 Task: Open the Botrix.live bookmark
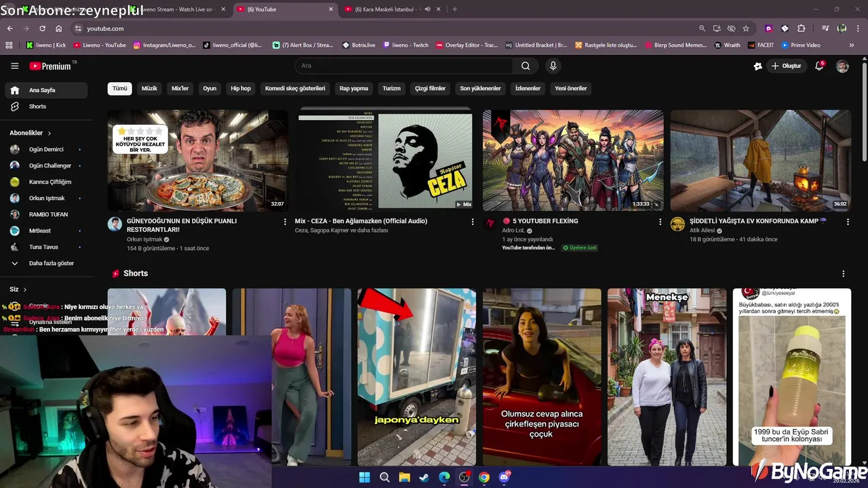point(359,45)
